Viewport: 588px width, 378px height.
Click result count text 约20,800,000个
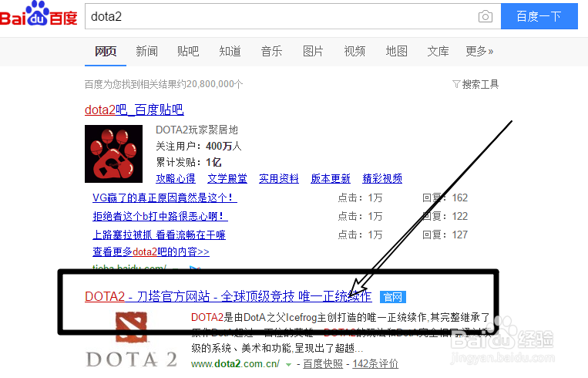[x=210, y=84]
